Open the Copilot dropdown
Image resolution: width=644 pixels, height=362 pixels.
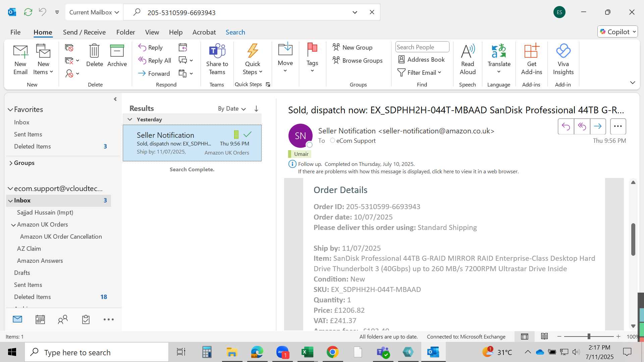[618, 32]
